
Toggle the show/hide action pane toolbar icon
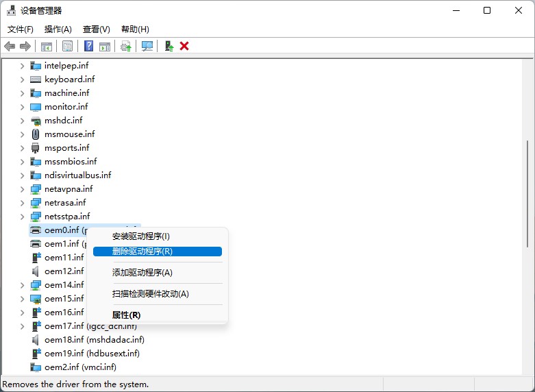coord(105,46)
